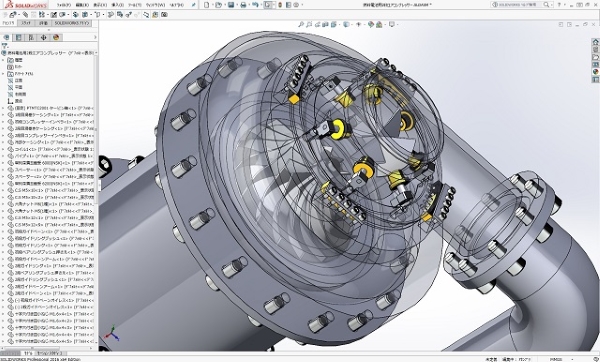Click the Print icon in top toolbar
This screenshot has height=362, width=600.
point(243,5)
